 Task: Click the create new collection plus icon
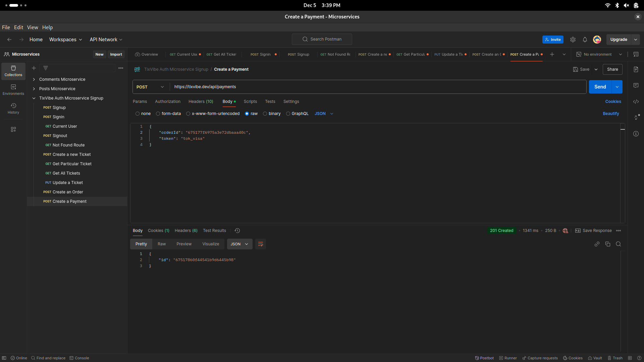pos(34,68)
